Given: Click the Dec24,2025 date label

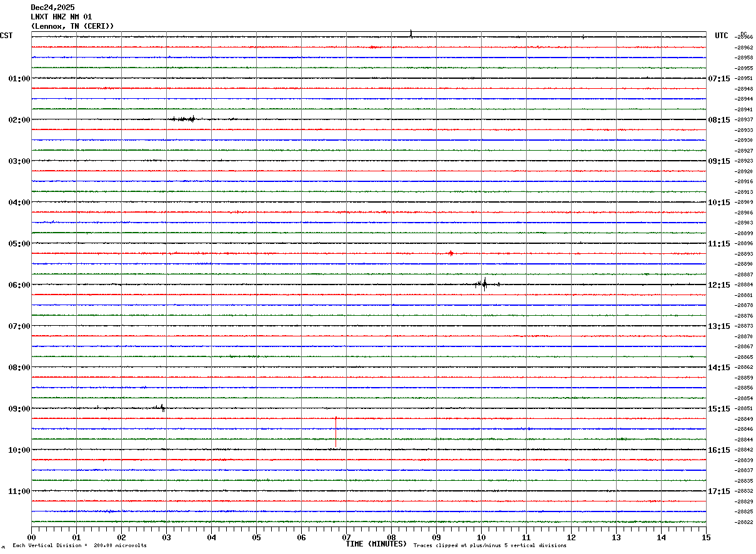Looking at the screenshot, I should point(52,8).
